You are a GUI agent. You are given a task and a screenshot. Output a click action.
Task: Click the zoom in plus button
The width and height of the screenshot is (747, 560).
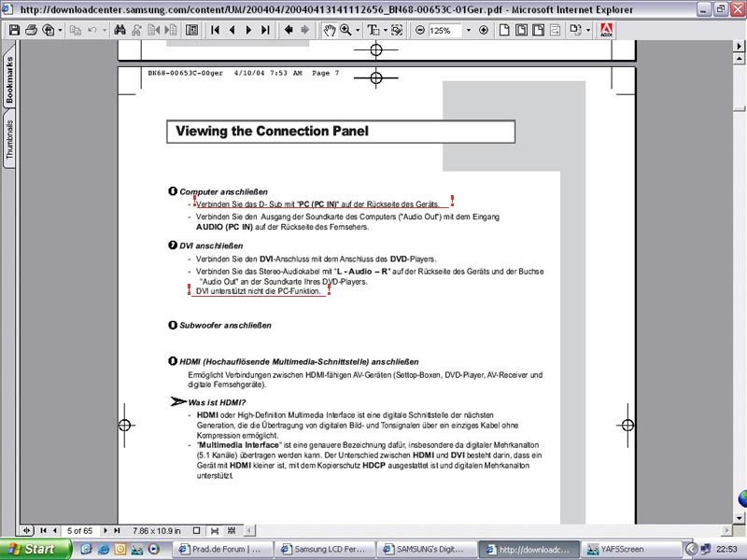[483, 30]
